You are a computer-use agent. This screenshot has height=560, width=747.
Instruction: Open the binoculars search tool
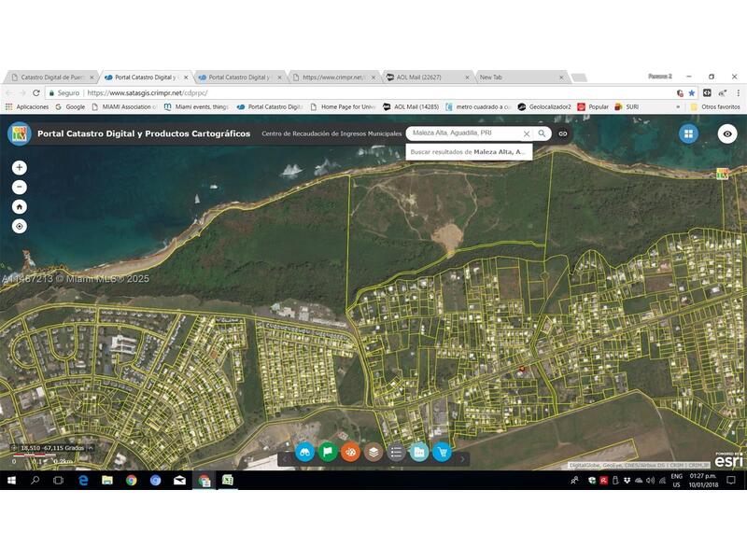pyautogui.click(x=303, y=453)
